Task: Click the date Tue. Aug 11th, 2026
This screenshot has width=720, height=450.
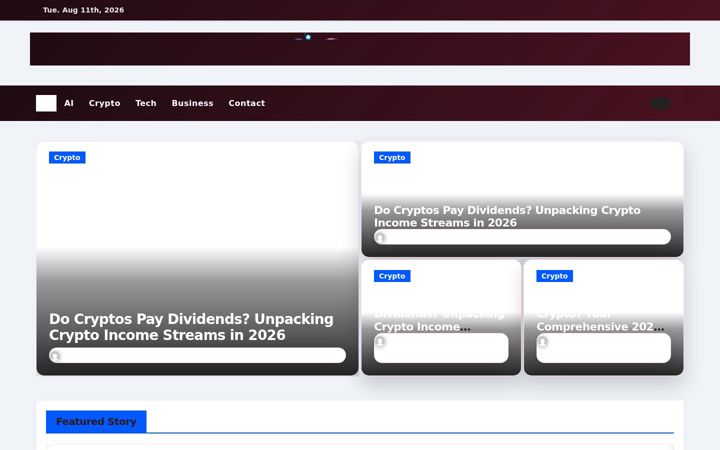Action: coord(84,10)
